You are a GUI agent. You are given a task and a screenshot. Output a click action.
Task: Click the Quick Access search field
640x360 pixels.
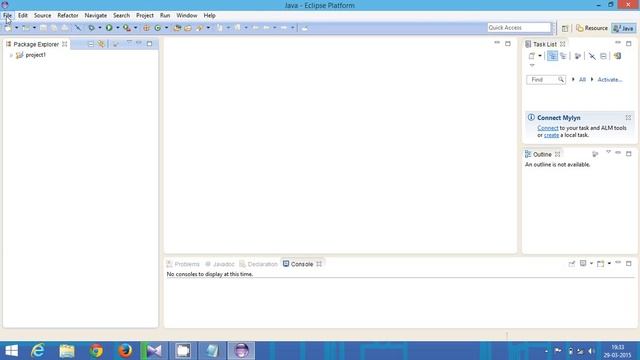click(x=519, y=27)
